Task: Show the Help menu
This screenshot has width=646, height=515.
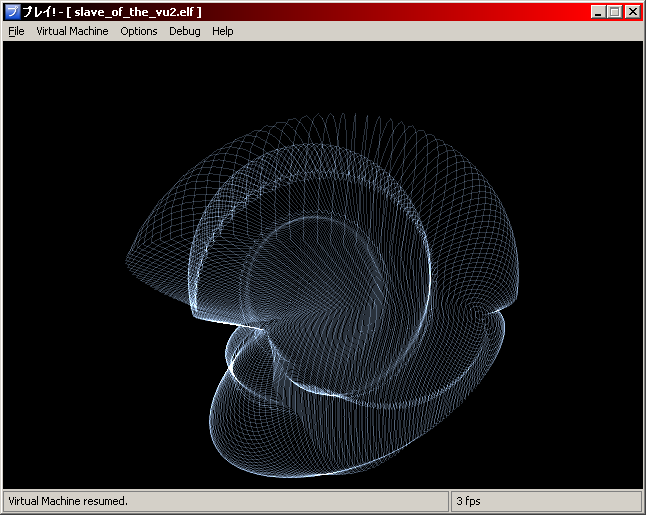Action: 223,31
